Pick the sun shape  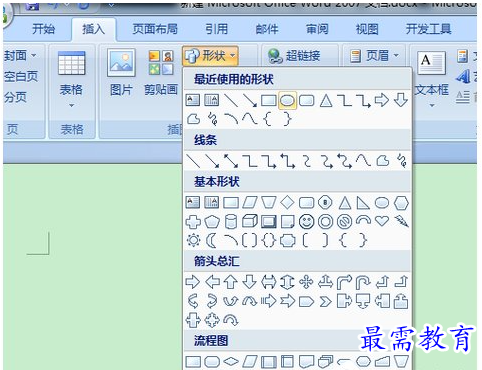193,240
